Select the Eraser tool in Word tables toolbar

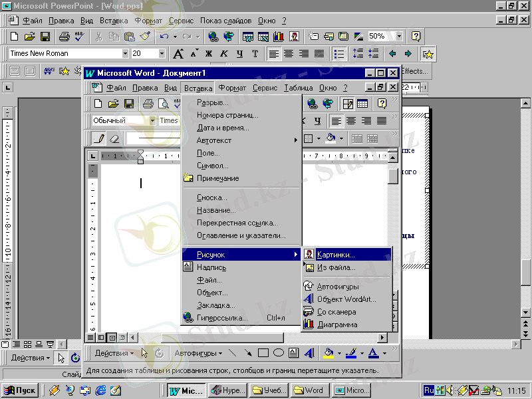pos(114,138)
